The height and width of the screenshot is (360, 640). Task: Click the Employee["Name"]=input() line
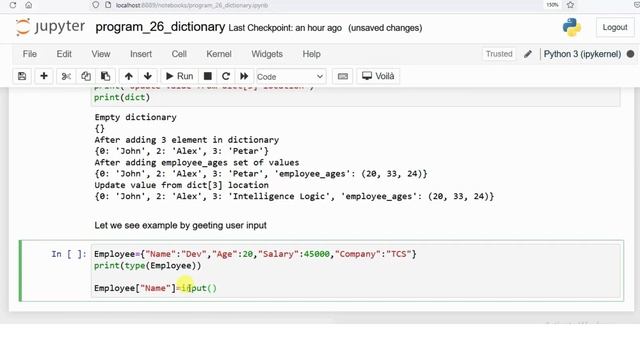click(x=155, y=288)
